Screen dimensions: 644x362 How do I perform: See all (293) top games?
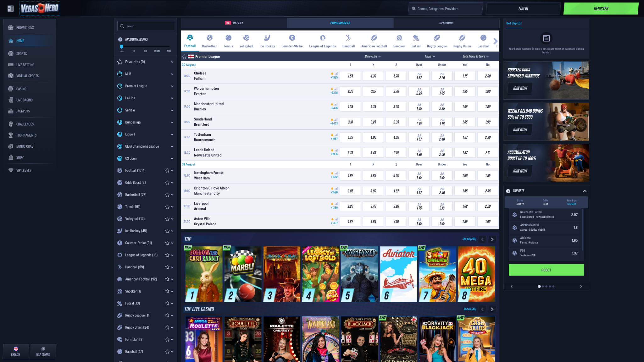(469, 239)
